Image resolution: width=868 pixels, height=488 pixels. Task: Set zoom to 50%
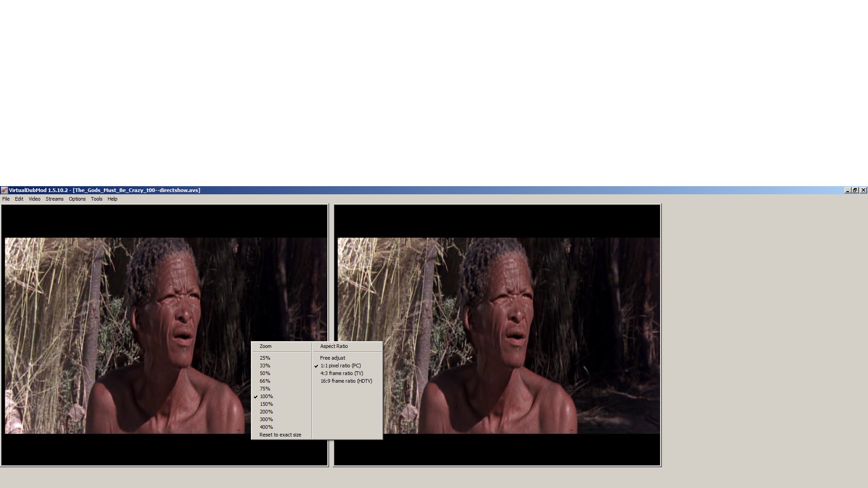click(x=265, y=373)
